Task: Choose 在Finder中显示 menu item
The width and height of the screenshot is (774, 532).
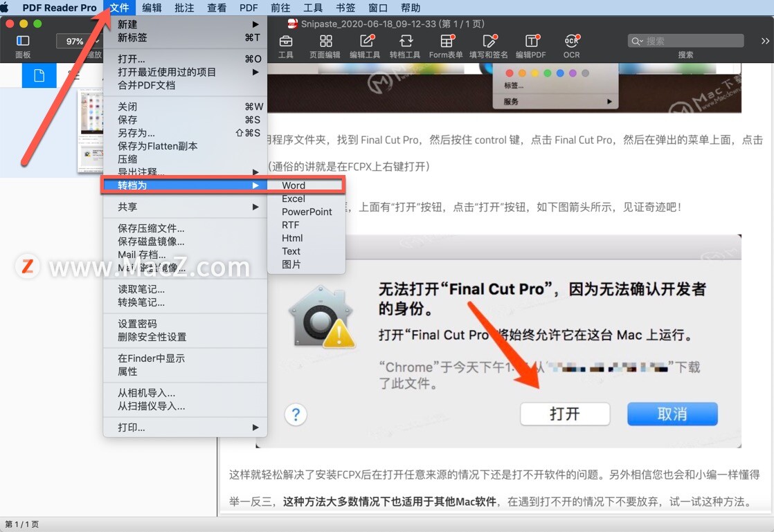Action: [x=185, y=358]
